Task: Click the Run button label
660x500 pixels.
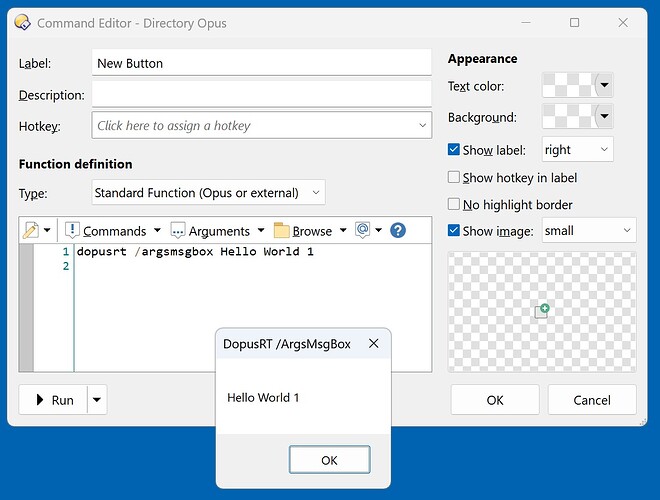Action: tap(62, 400)
